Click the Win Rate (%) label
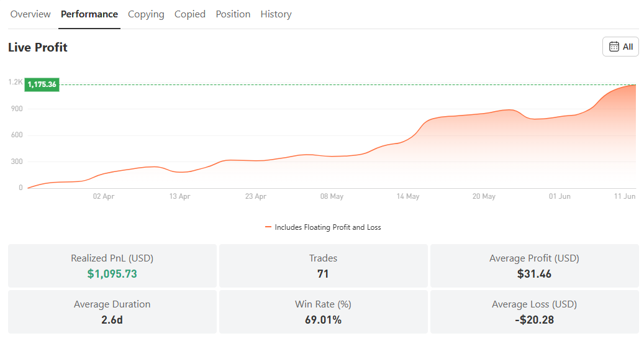The image size is (644, 341). [323, 304]
